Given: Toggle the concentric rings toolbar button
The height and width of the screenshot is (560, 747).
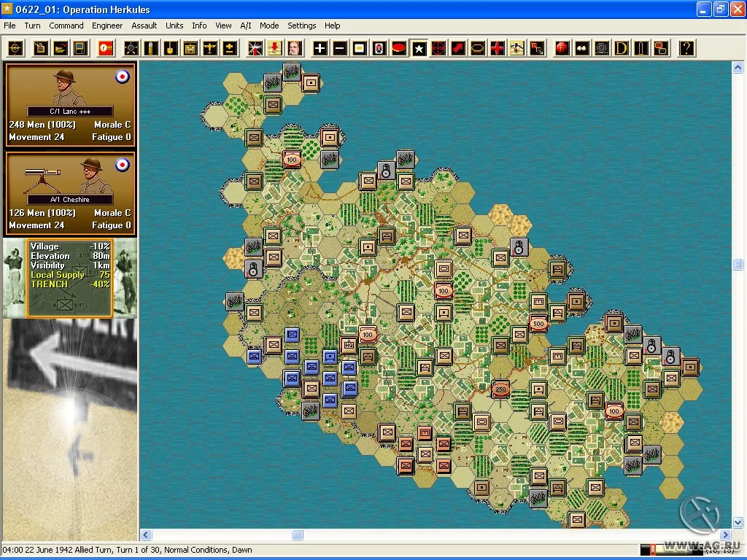Looking at the screenshot, I should (x=602, y=48).
